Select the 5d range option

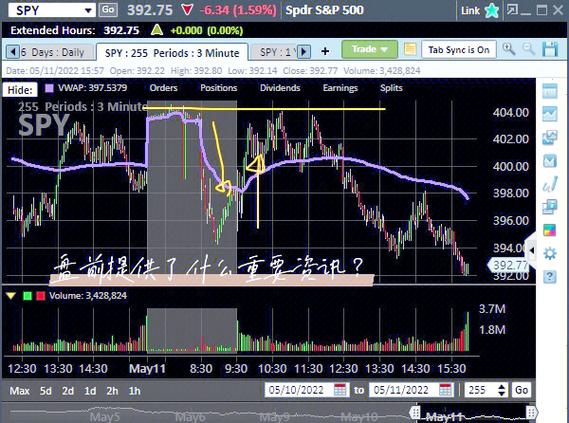45,391
